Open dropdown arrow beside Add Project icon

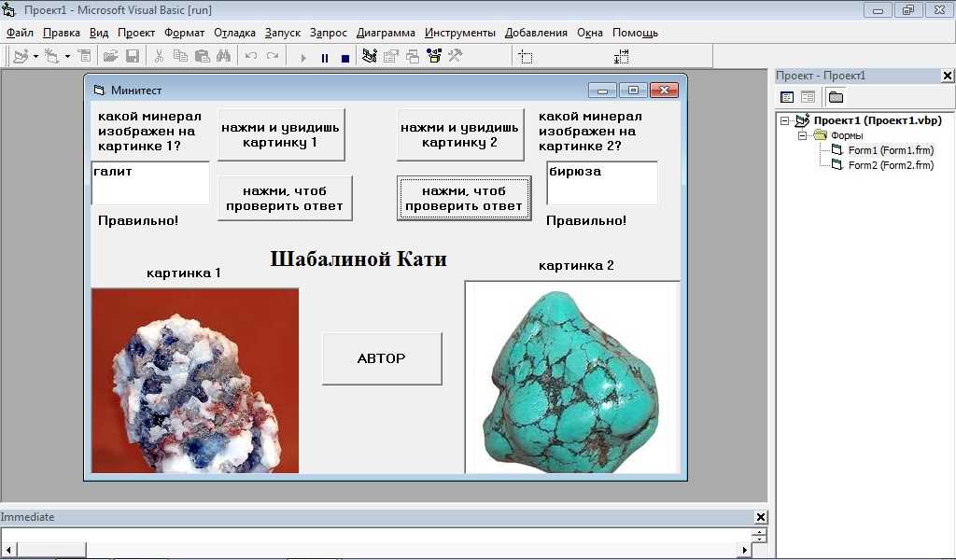point(36,57)
